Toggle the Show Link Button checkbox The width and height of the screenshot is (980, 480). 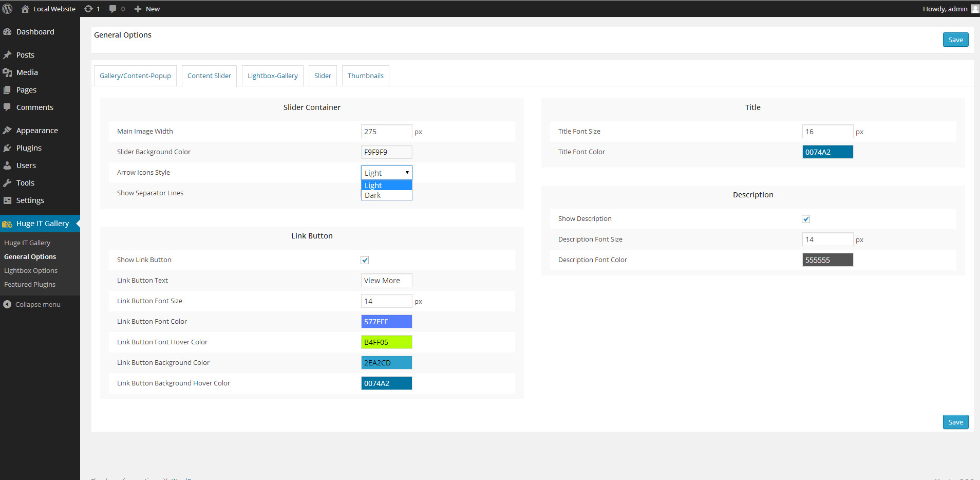point(365,260)
